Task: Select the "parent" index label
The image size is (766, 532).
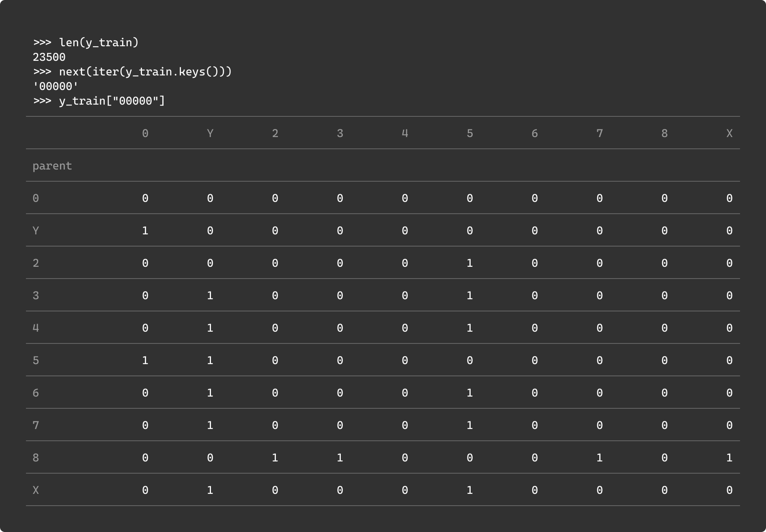Action: 52,166
